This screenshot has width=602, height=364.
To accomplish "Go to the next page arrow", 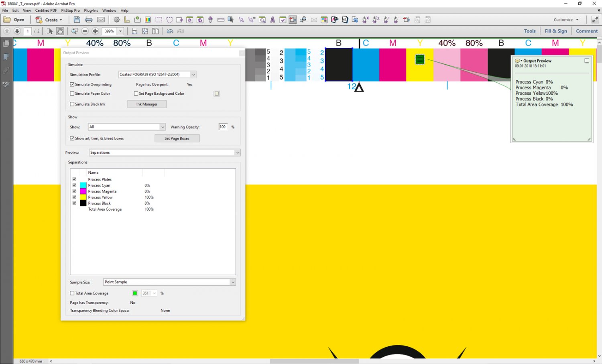I will (17, 31).
